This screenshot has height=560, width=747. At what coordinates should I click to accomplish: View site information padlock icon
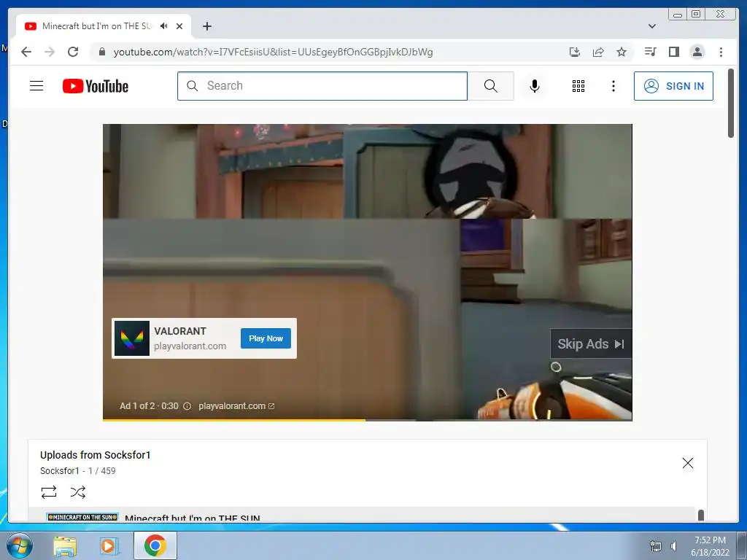click(x=102, y=52)
